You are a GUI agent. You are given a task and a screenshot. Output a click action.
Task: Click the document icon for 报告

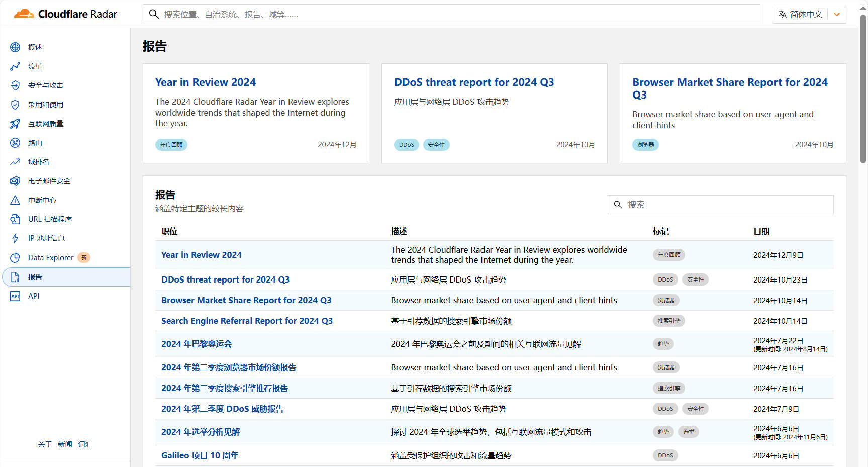pyautogui.click(x=15, y=277)
